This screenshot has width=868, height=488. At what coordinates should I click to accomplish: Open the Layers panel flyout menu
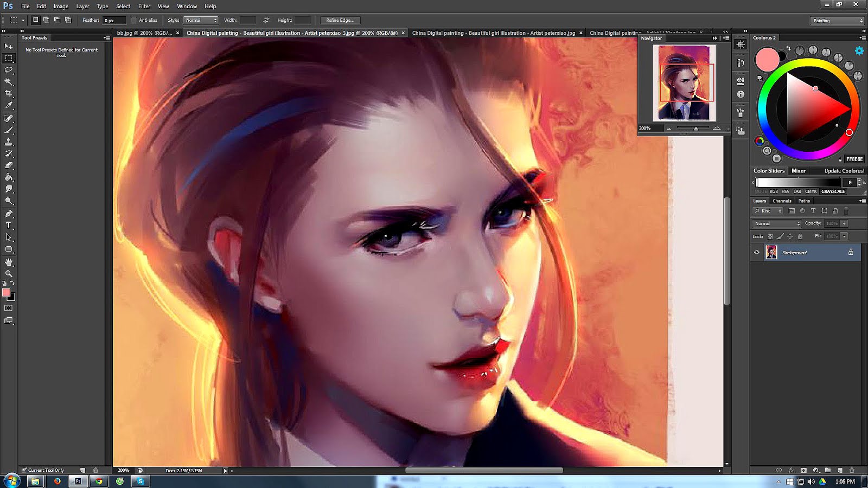pos(863,201)
